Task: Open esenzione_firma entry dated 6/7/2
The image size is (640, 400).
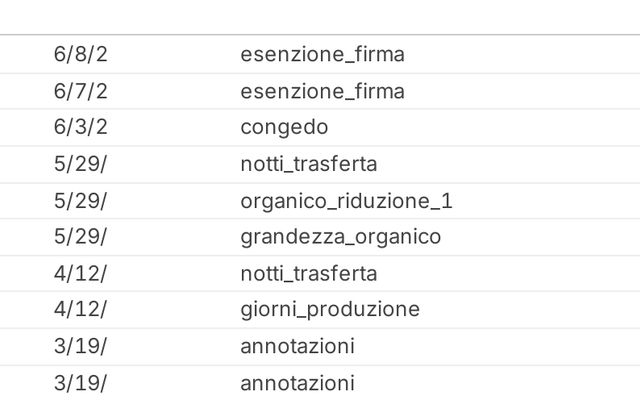Action: click(x=322, y=91)
